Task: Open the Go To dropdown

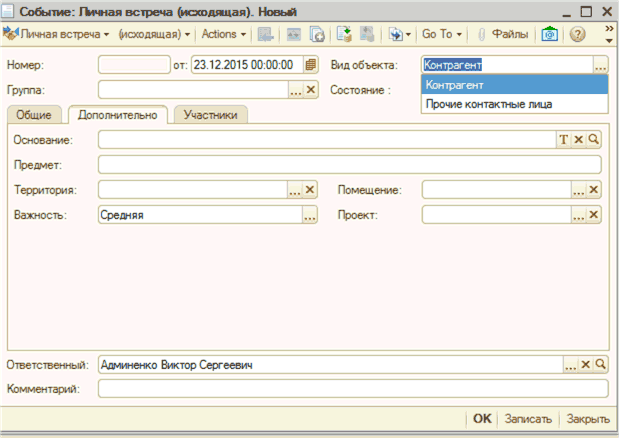Action: (441, 35)
